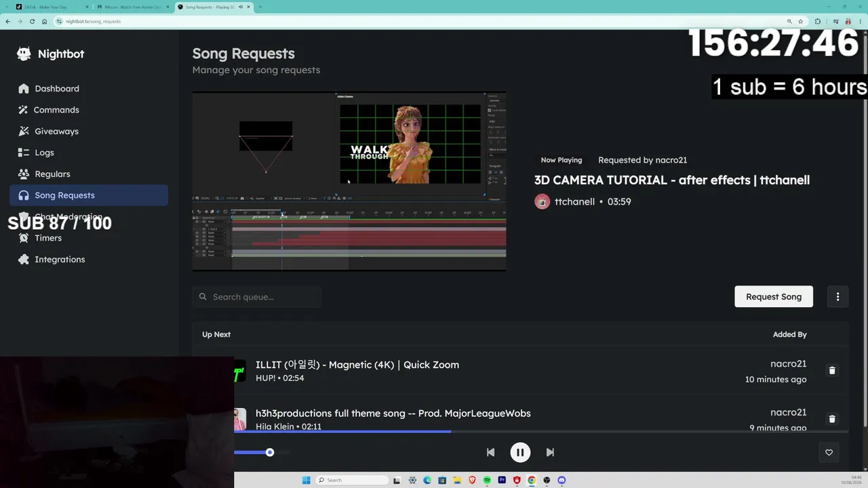Mute the Song Requests tab audio icon
This screenshot has width=868, height=488.
(x=241, y=7)
